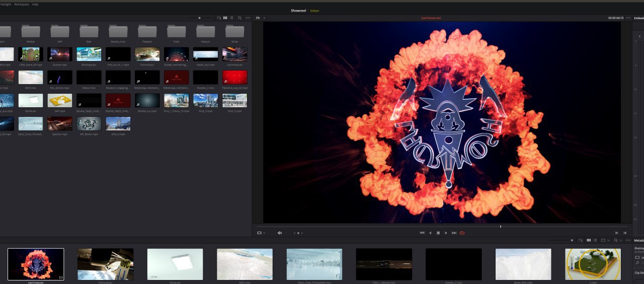Select the WF_Motor.mp4 clip
644x284 pixels.
[89, 123]
